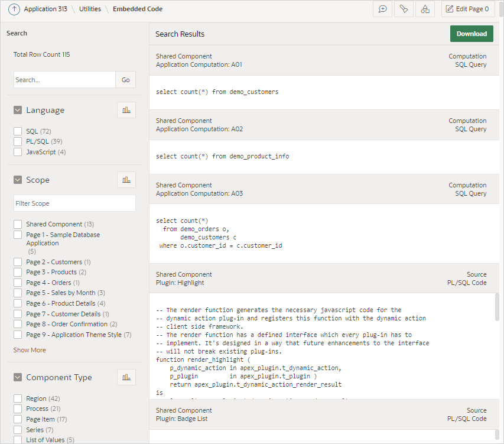Click the application home arrow icon
The width and height of the screenshot is (504, 444).
[x=13, y=9]
